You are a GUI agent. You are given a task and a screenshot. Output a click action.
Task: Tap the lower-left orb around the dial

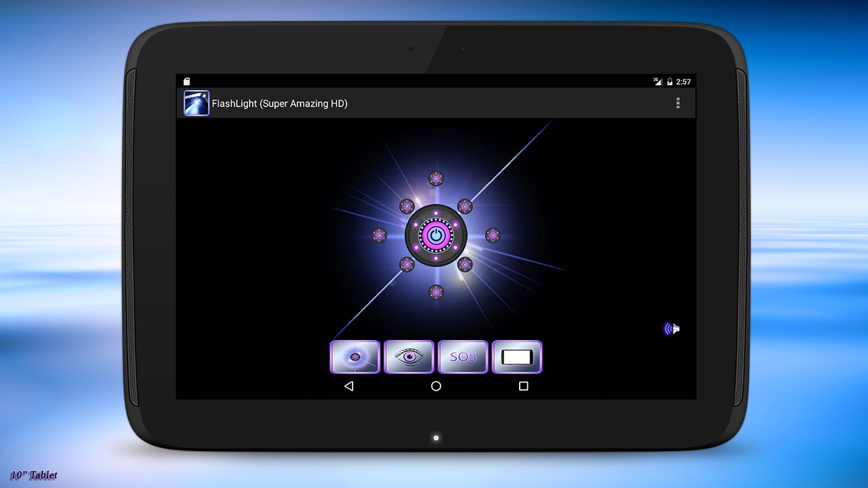click(407, 265)
